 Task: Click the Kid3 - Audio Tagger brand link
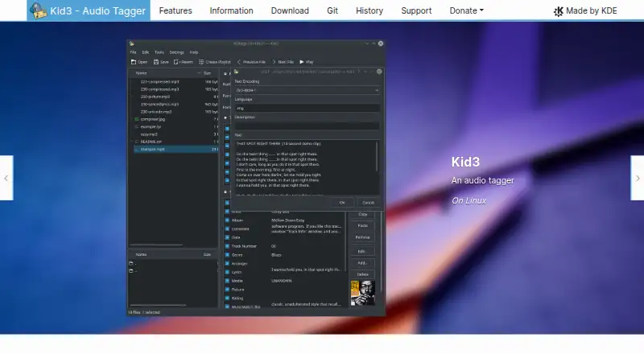click(x=89, y=10)
